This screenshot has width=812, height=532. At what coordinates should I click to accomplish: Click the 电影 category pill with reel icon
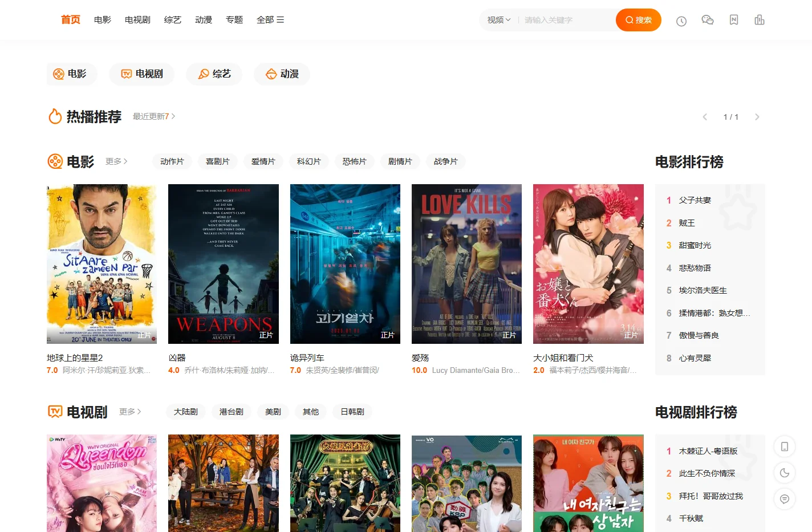click(71, 74)
